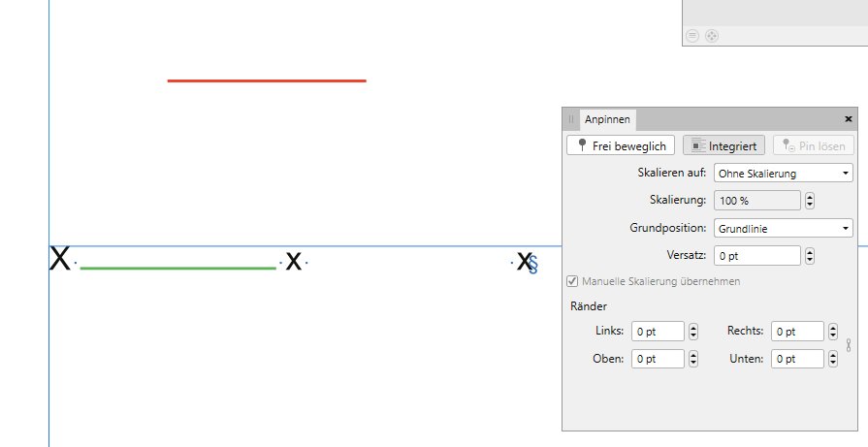868x447 pixels.
Task: Click the round hamburger menu icon
Action: pyautogui.click(x=692, y=36)
